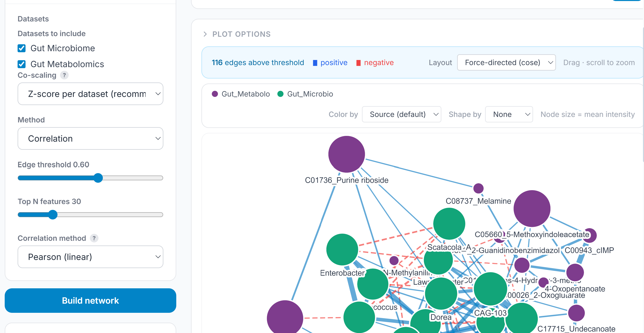Select the Enterobacter node in the network
The height and width of the screenshot is (333, 644).
(342, 250)
